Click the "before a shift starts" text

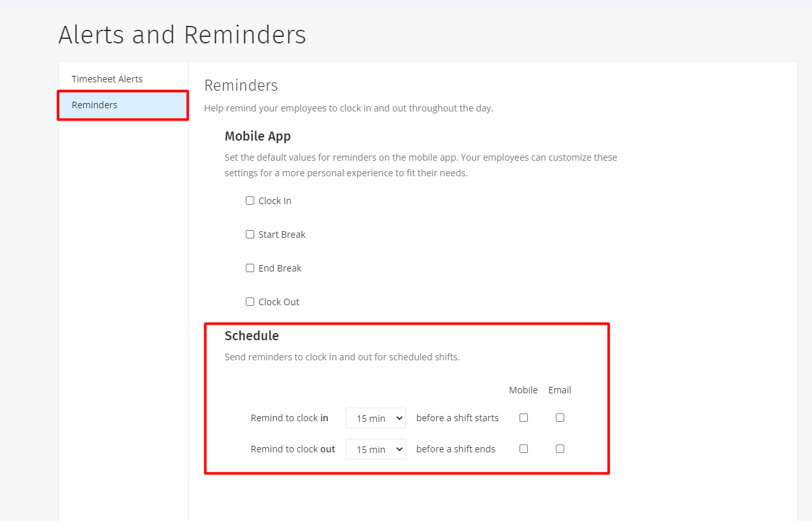pos(457,418)
